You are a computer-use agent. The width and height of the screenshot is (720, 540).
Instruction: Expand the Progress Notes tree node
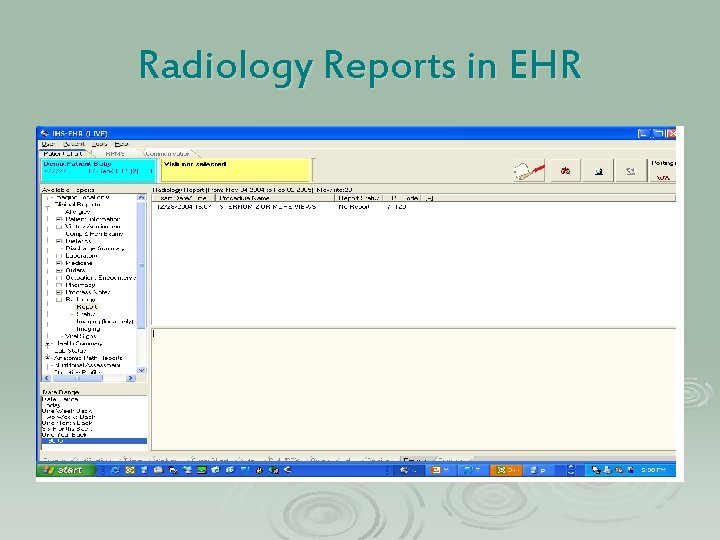[59, 292]
